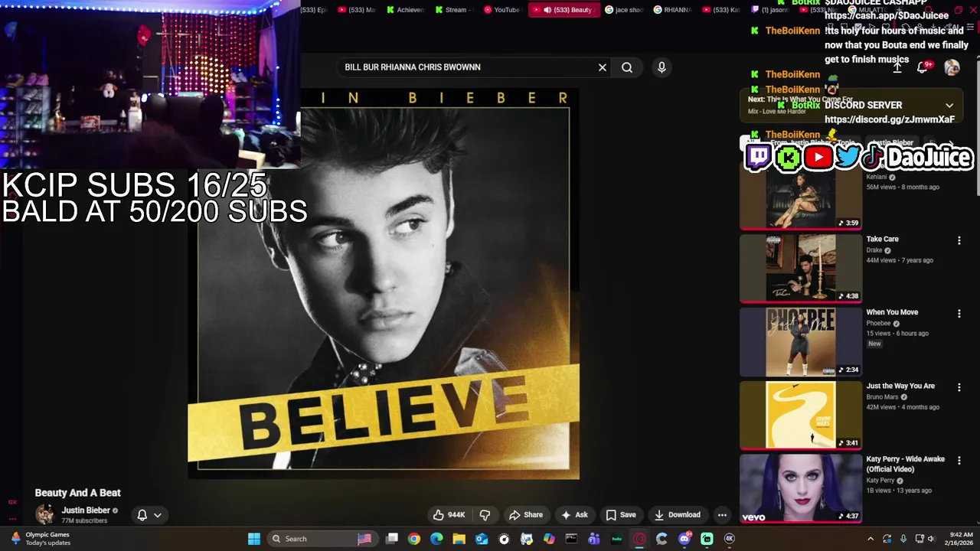The image size is (980, 551).
Task: Open Terminal from the taskbar
Action: coord(571,539)
